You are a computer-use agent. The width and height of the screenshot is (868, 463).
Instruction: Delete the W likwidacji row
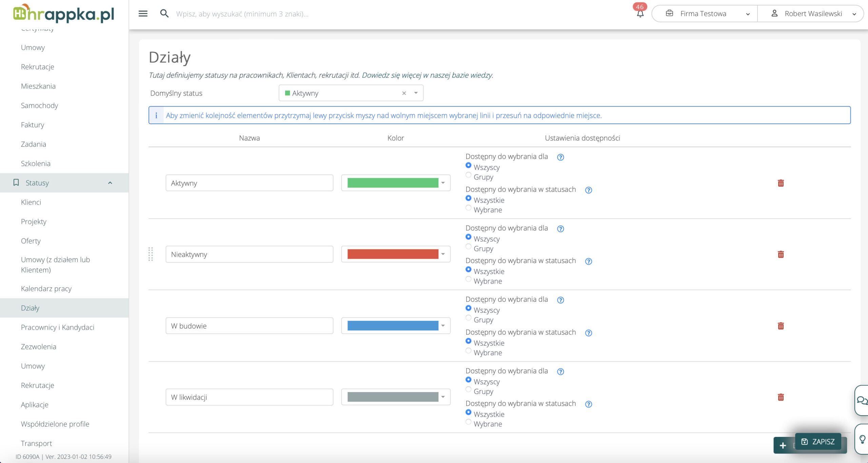point(781,397)
